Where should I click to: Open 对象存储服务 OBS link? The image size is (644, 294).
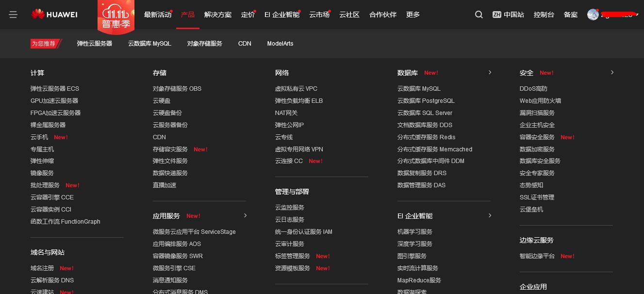177,89
